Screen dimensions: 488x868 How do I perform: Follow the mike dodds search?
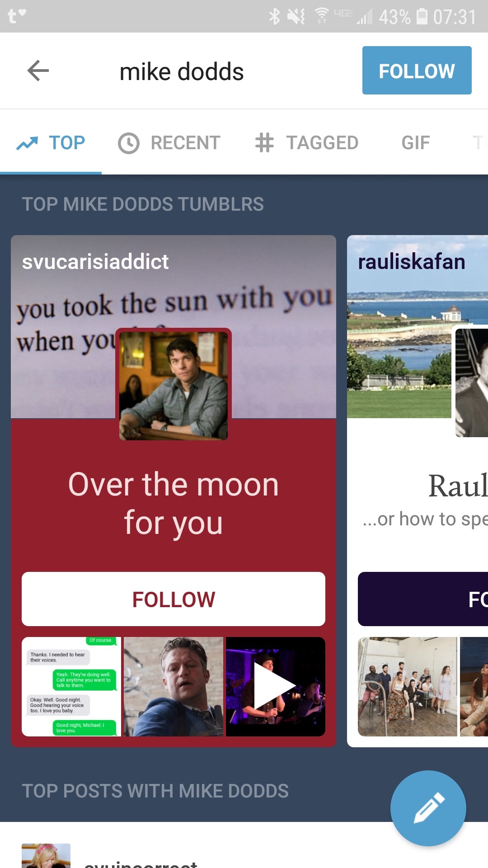click(x=417, y=71)
